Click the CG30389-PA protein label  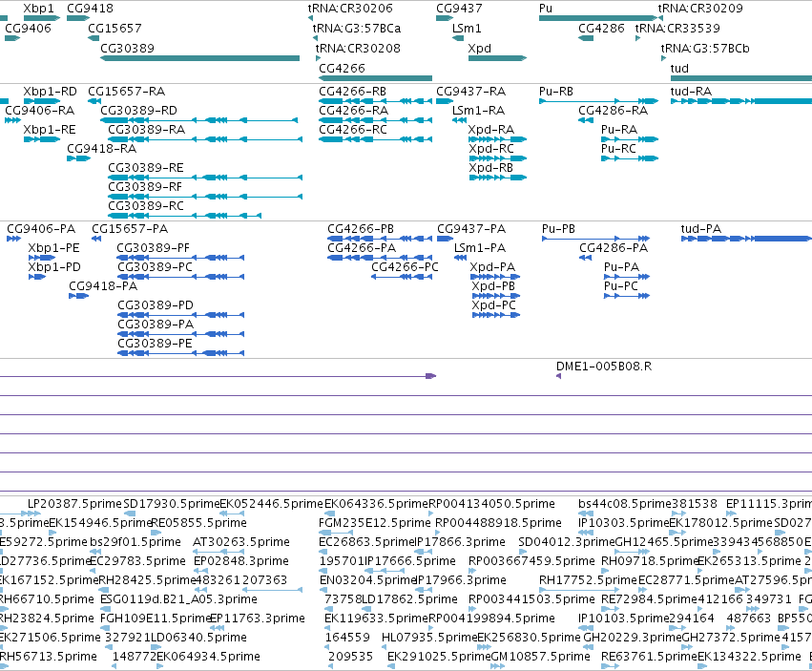[x=156, y=325]
